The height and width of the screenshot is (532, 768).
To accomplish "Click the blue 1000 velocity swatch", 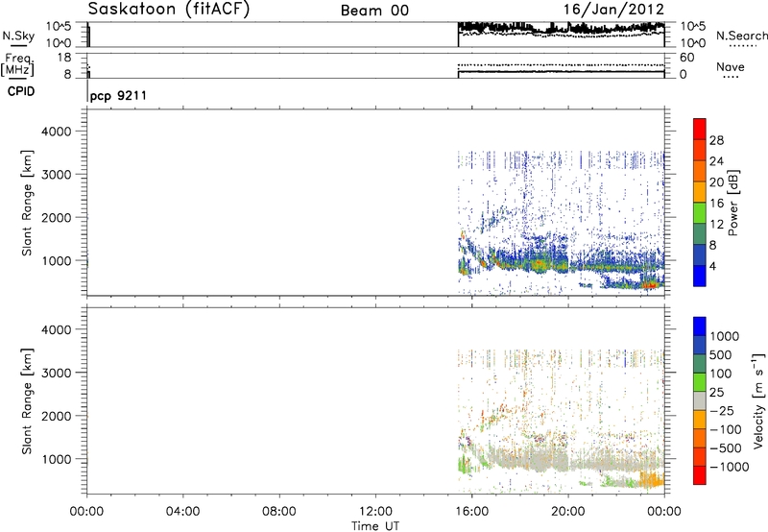I will (700, 326).
